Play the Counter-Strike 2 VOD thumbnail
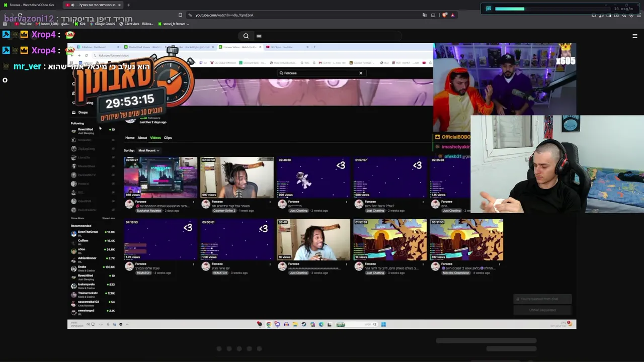 (x=237, y=177)
